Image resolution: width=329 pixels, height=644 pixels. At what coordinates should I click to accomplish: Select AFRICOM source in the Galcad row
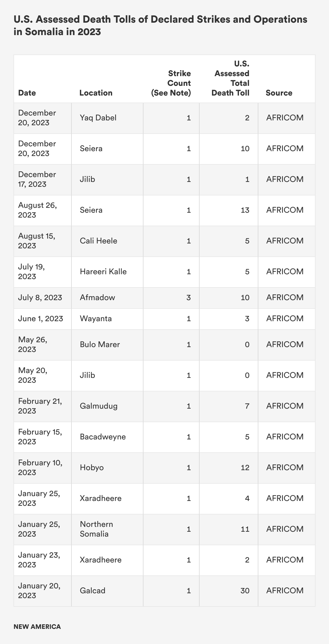coord(285,591)
